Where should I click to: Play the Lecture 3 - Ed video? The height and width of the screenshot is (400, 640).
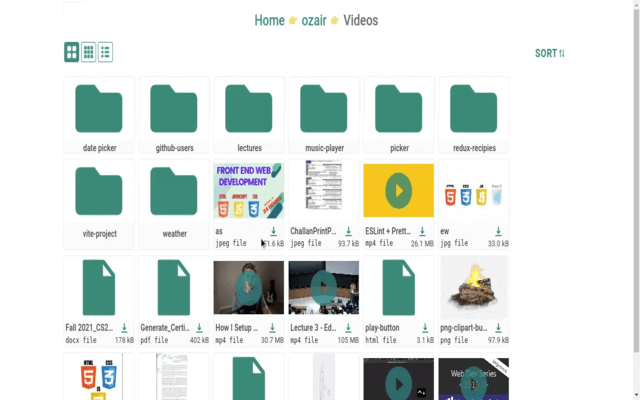tap(324, 288)
